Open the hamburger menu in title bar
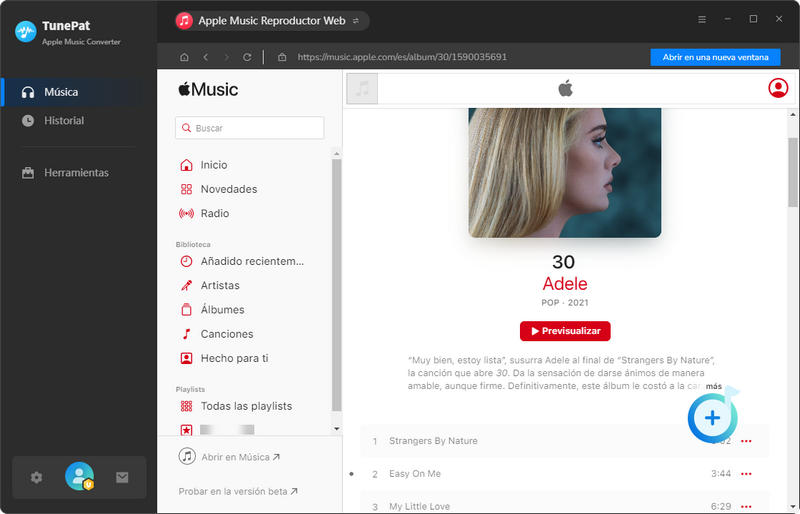The width and height of the screenshot is (800, 514). point(702,19)
